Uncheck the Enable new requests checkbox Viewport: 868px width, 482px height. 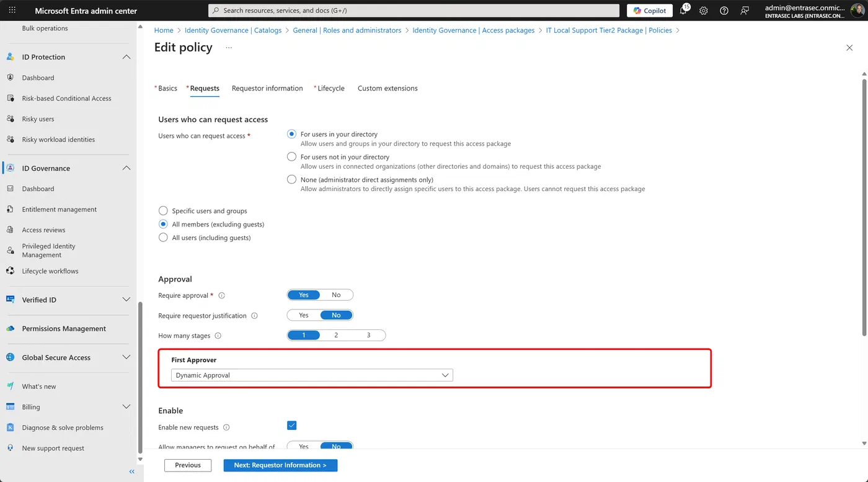point(292,426)
